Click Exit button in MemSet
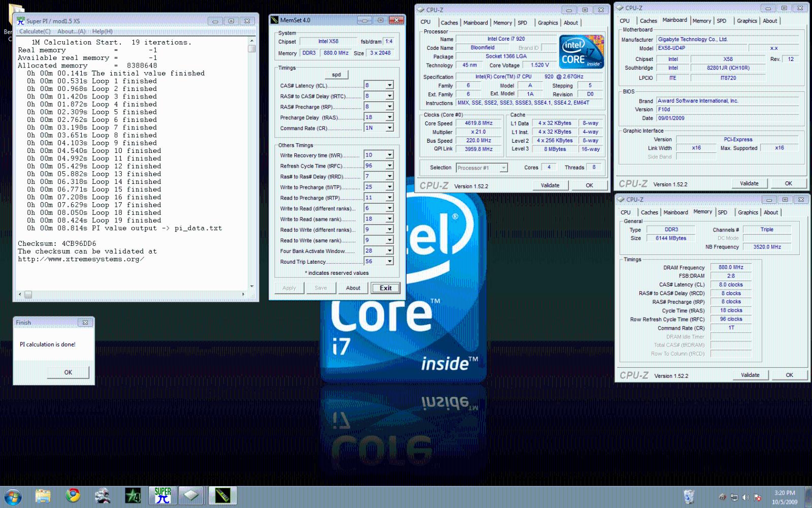Viewport: 812px width, 508px height. pos(386,288)
